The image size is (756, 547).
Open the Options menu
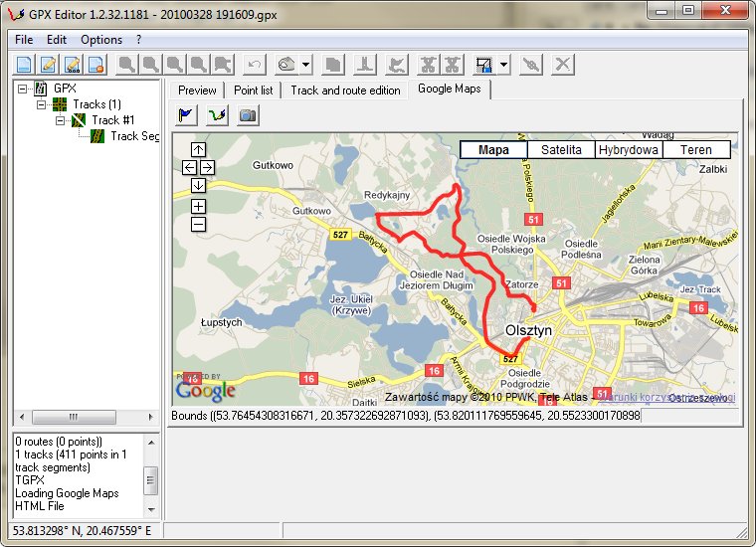pos(101,40)
